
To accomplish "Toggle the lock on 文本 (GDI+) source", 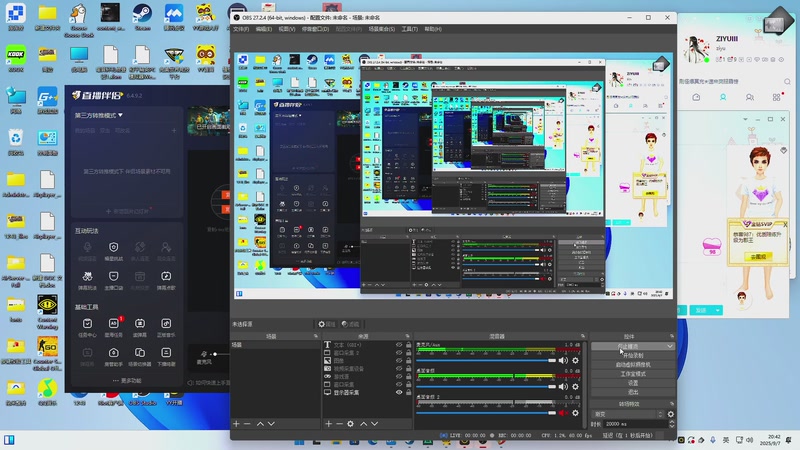I will pyautogui.click(x=408, y=345).
